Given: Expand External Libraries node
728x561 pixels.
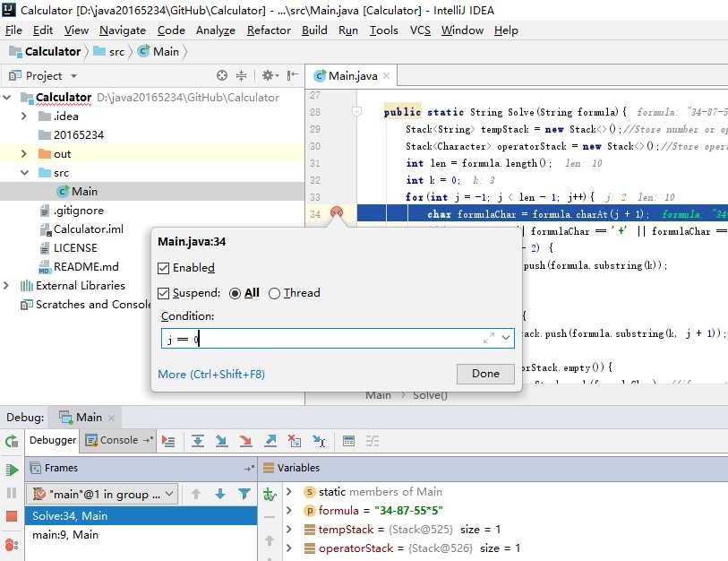Looking at the screenshot, I should pyautogui.click(x=6, y=285).
